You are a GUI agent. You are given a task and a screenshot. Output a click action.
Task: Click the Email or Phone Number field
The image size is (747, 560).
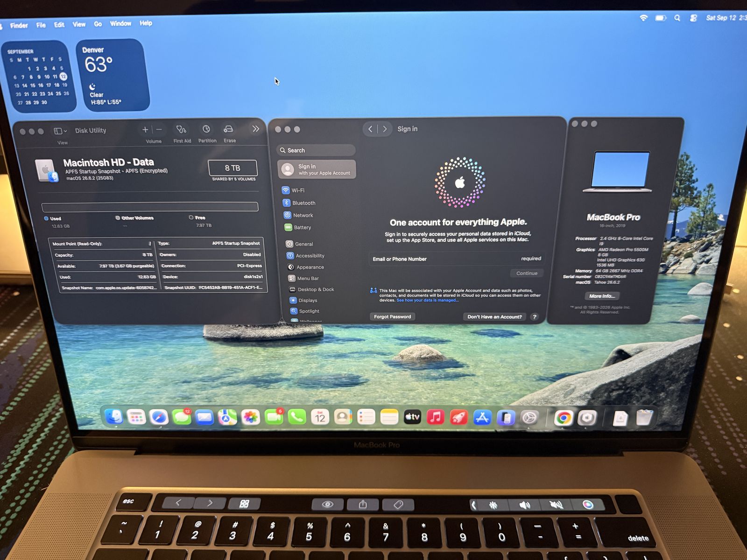click(x=457, y=259)
